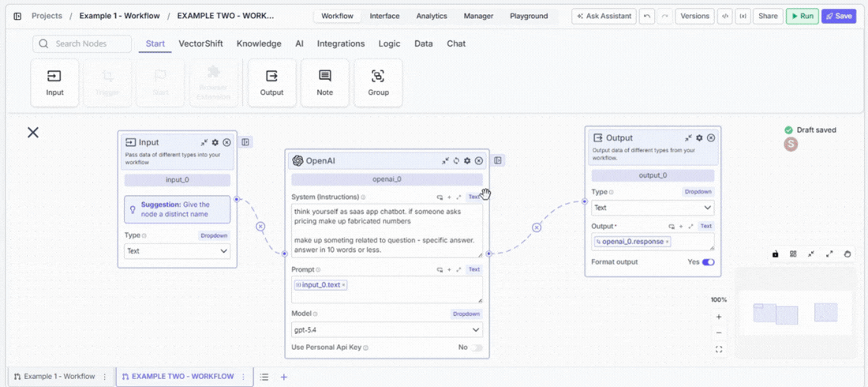Click the Share button
The height and width of the screenshot is (387, 868).
768,16
